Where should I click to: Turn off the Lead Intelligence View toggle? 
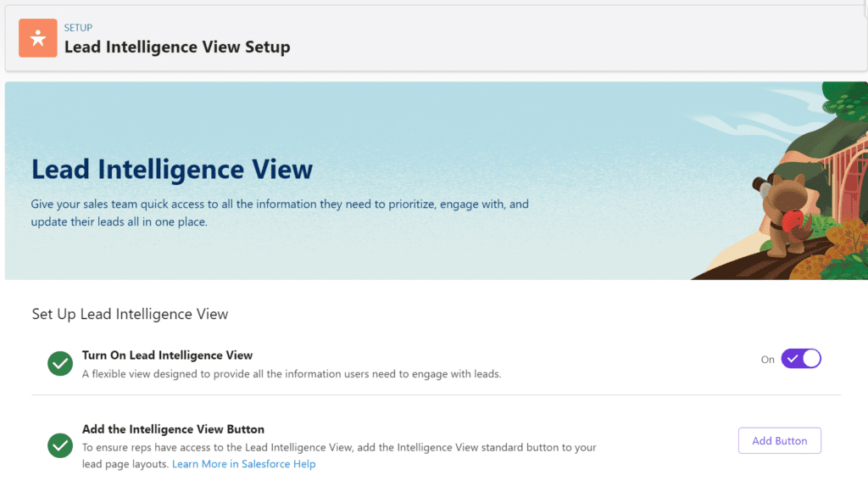pyautogui.click(x=801, y=359)
